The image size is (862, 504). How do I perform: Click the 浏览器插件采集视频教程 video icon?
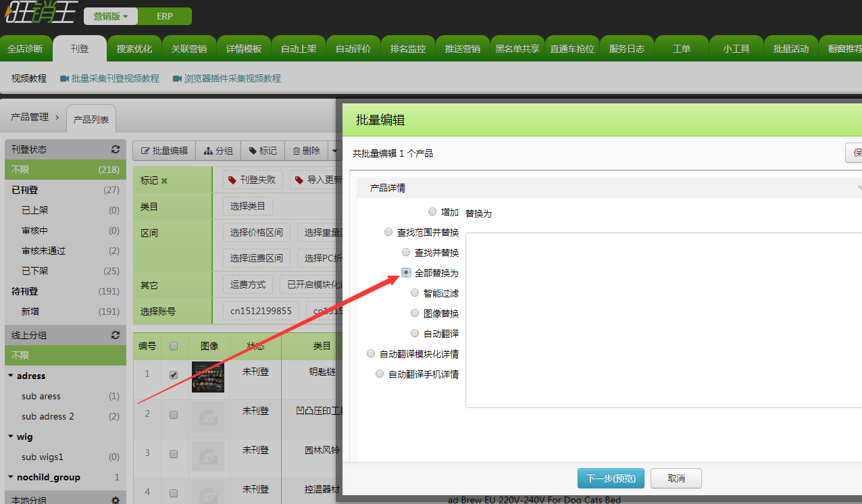pyautogui.click(x=178, y=78)
